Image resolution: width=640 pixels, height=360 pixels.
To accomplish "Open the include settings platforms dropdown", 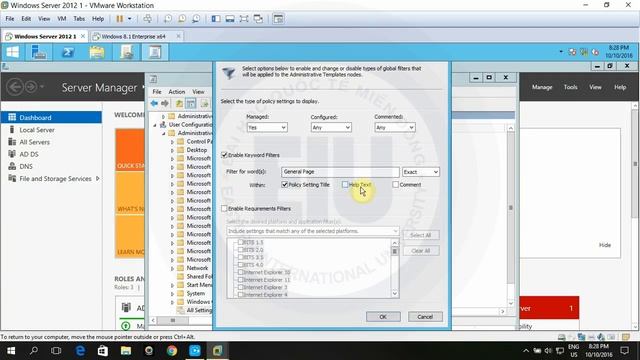I will tap(313, 231).
